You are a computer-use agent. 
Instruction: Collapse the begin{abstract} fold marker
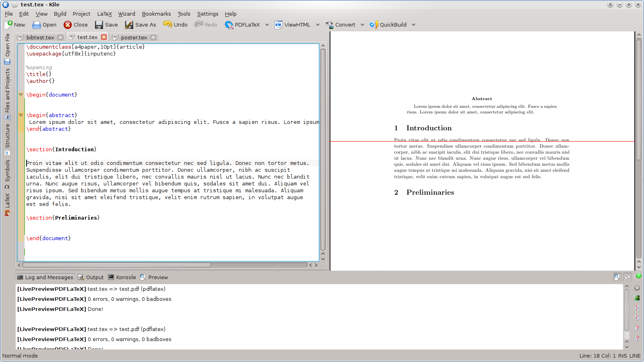(x=21, y=115)
